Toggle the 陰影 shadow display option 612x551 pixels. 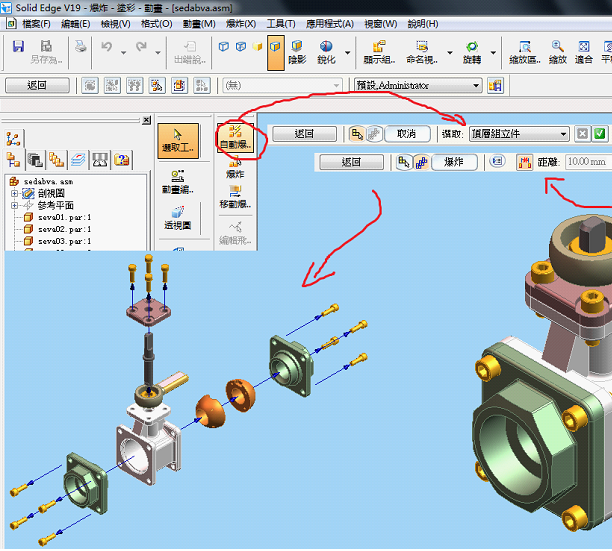coord(297,53)
